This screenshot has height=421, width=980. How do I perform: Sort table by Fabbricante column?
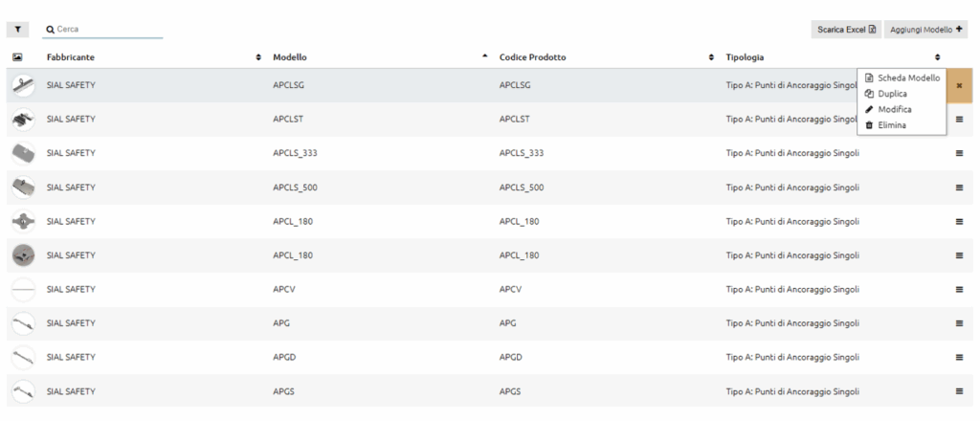[258, 57]
